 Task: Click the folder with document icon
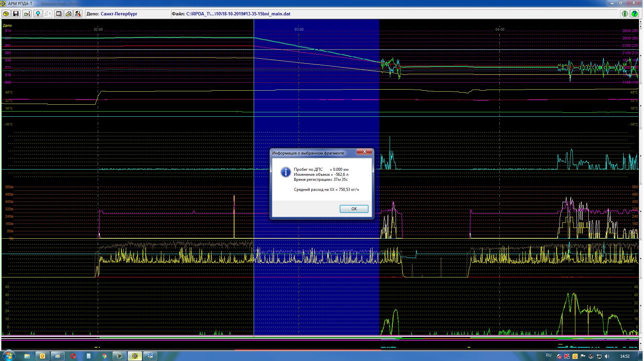point(69,14)
